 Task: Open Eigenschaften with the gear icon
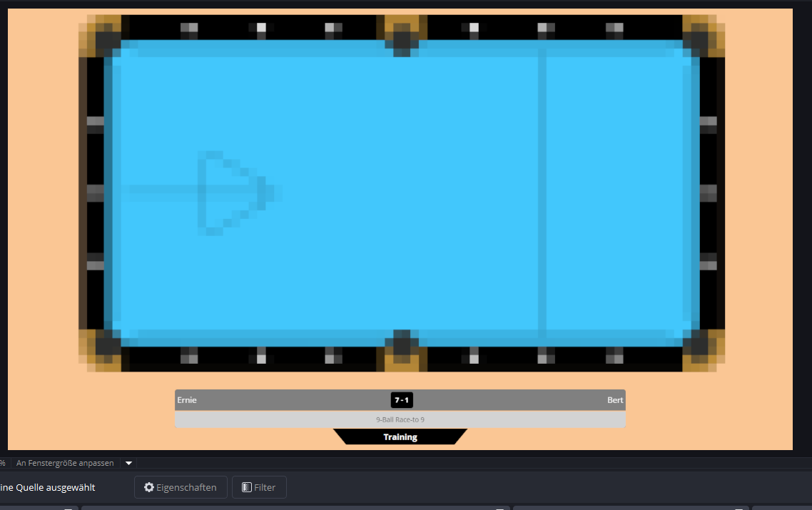(x=181, y=487)
